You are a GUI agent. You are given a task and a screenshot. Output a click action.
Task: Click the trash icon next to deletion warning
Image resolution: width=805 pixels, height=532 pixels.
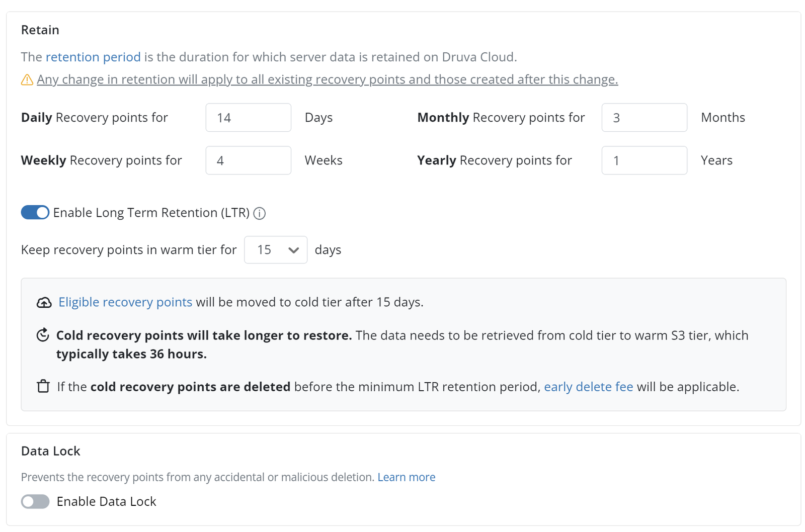[x=44, y=387]
